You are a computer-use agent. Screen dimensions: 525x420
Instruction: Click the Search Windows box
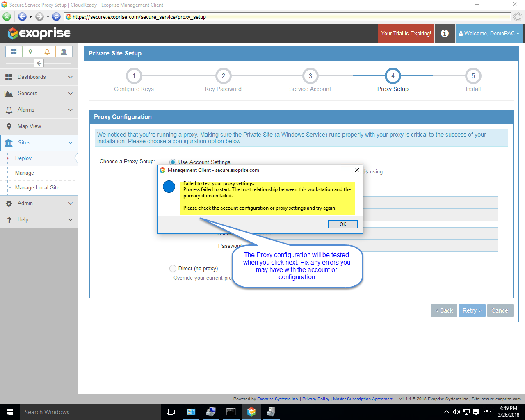[x=90, y=412]
